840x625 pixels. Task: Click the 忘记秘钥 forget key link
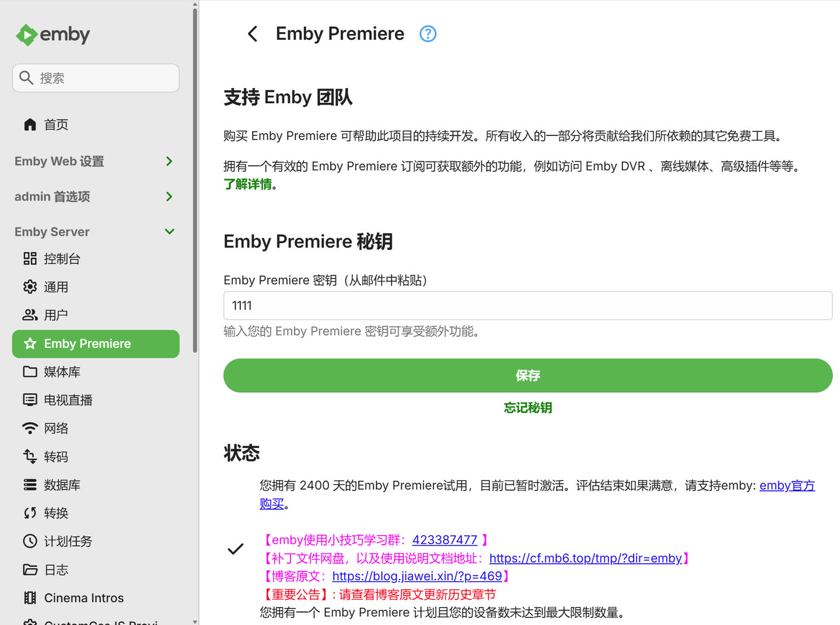pos(527,407)
